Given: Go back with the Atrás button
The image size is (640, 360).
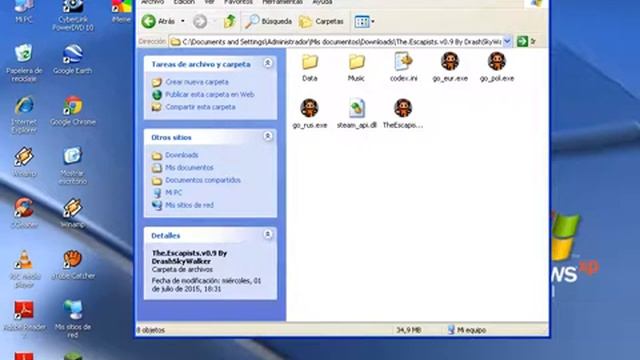Looking at the screenshot, I should click(158, 21).
